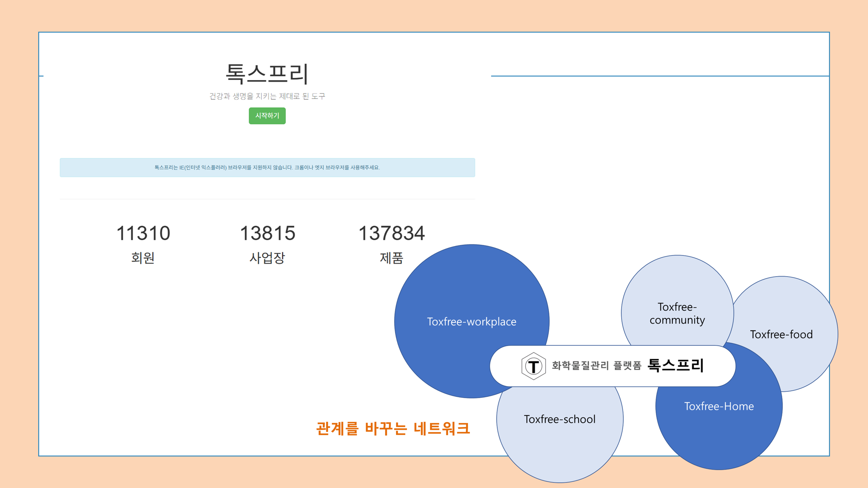Click the 137834 product count
The height and width of the screenshot is (488, 868).
[391, 233]
